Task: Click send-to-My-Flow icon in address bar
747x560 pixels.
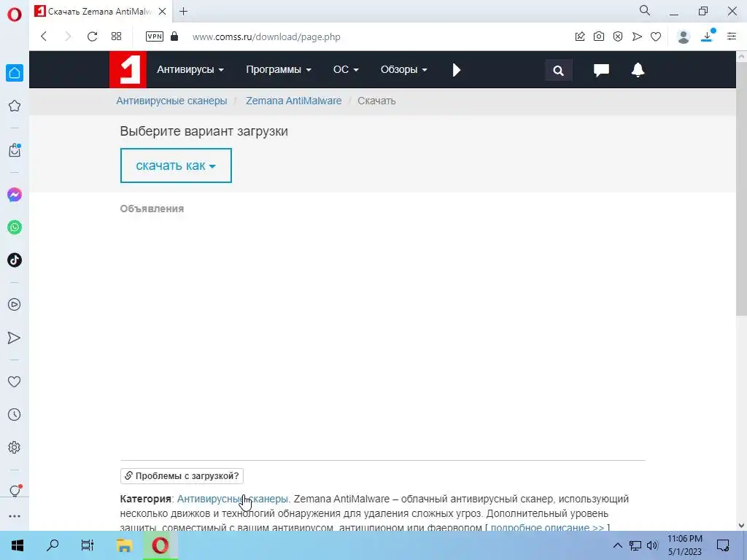Action: pyautogui.click(x=637, y=36)
